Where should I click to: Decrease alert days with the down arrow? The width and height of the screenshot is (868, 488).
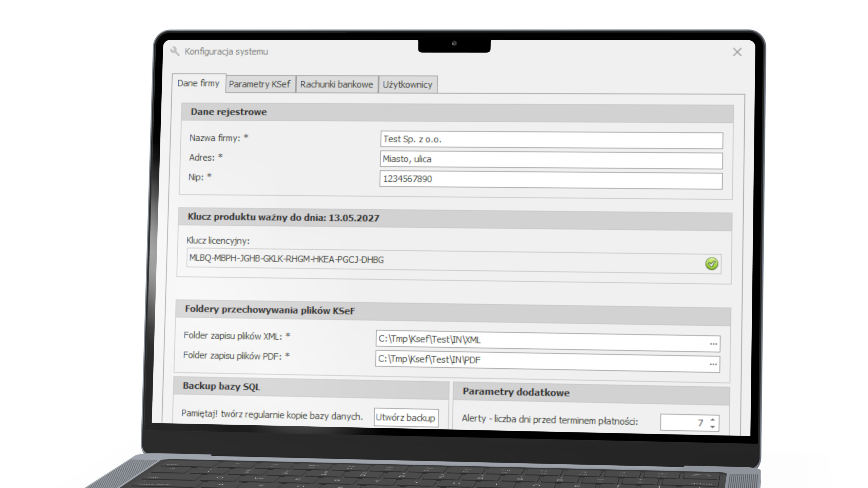point(712,427)
